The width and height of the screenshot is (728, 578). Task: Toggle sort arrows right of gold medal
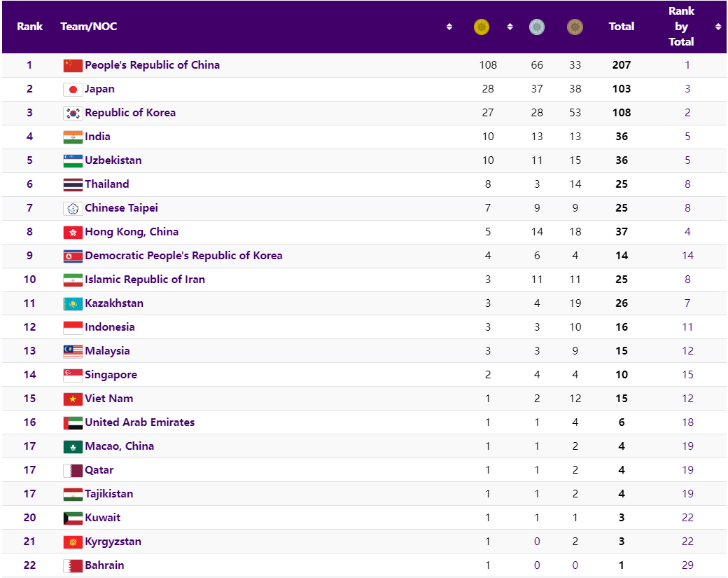510,27
